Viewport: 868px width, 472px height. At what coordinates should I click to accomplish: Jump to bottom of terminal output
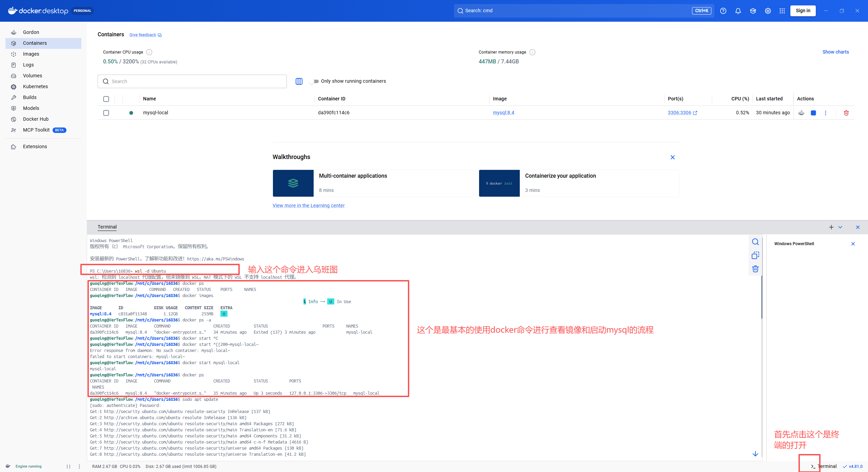(x=755, y=454)
